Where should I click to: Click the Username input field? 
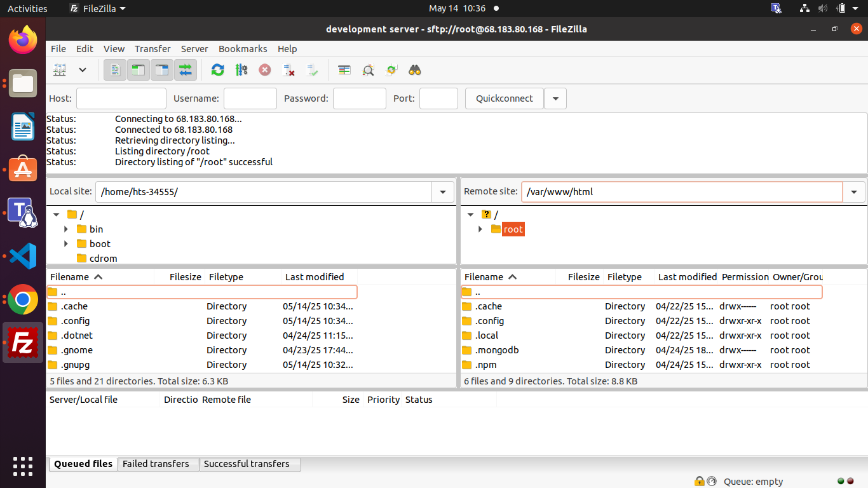(250, 98)
